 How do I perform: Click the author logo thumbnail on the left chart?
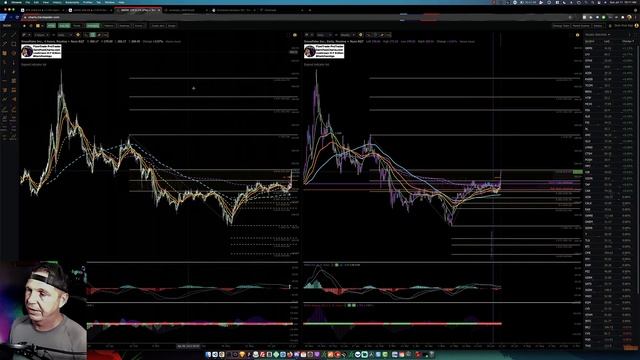[41, 51]
